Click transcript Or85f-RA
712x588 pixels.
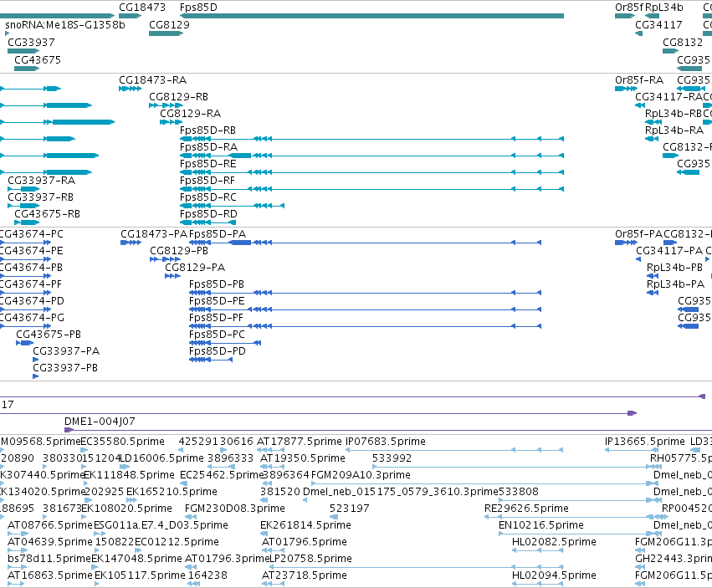coord(639,80)
